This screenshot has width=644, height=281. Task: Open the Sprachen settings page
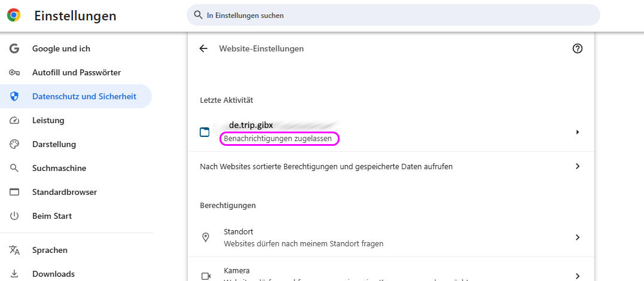click(50, 250)
